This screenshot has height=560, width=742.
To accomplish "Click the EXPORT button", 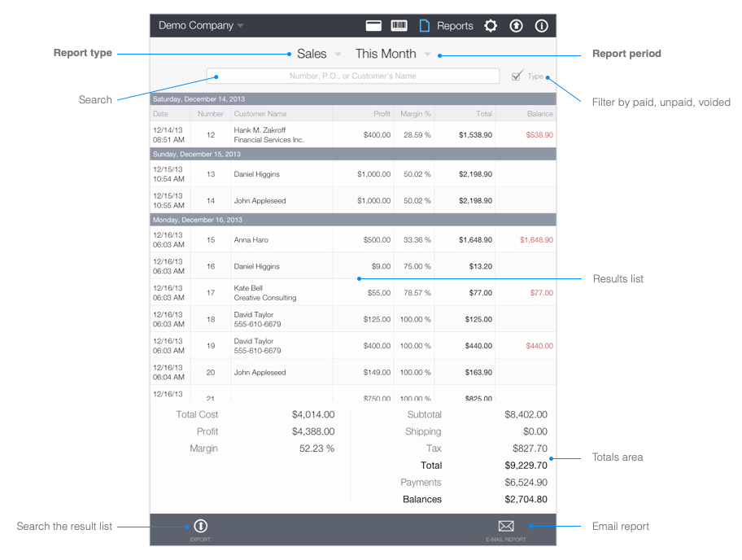I will tap(201, 529).
